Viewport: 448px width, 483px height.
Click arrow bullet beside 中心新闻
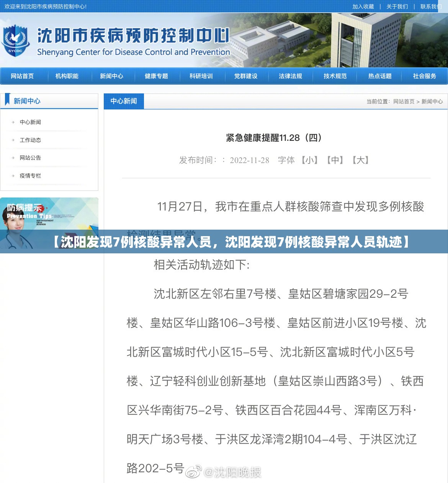13,122
